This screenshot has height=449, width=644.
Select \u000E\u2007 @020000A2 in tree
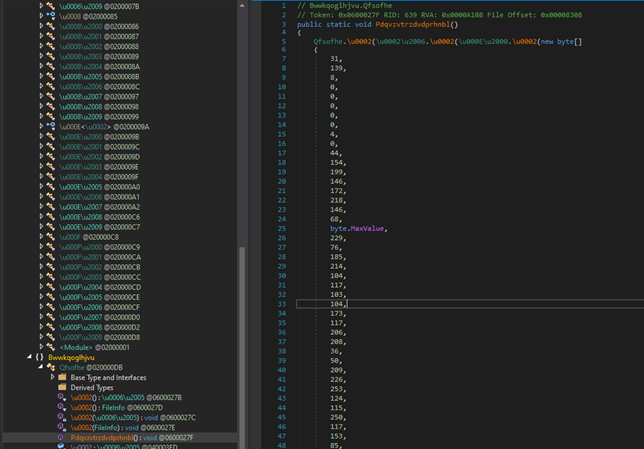(99, 207)
